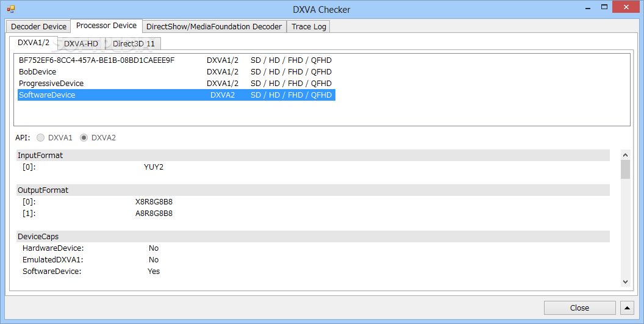The height and width of the screenshot is (324, 644).
Task: Click the X8R8G8B8 output format value
Action: click(154, 202)
